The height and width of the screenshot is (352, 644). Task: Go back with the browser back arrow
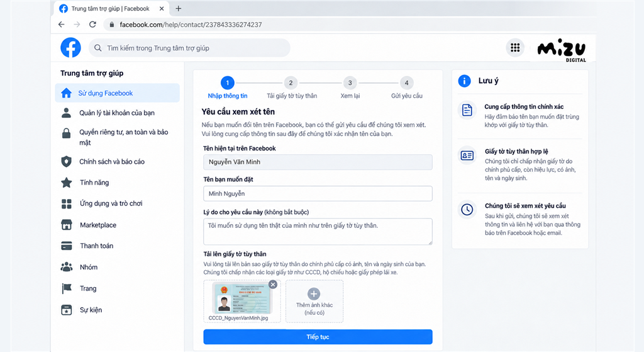(61, 25)
